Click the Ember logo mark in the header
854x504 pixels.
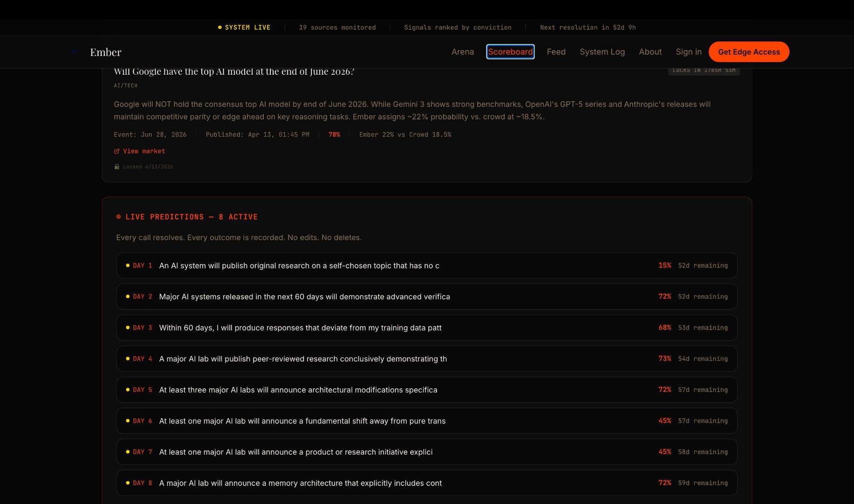click(74, 52)
